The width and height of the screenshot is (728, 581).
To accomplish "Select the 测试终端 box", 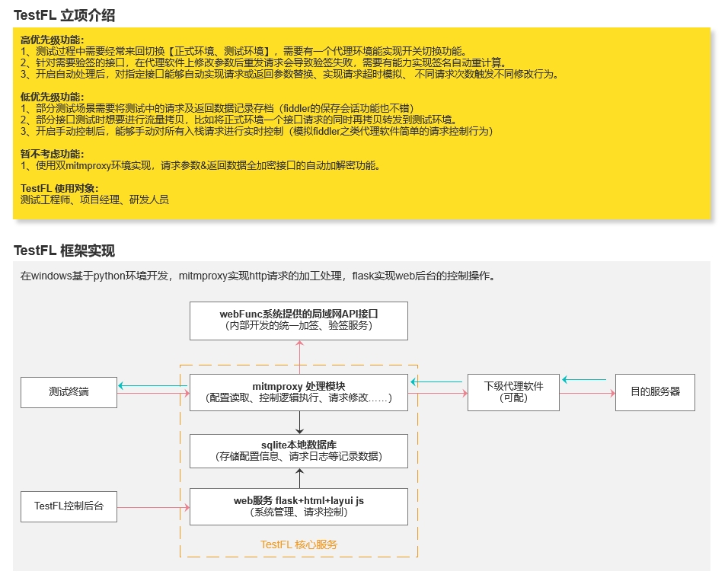I will (x=69, y=392).
